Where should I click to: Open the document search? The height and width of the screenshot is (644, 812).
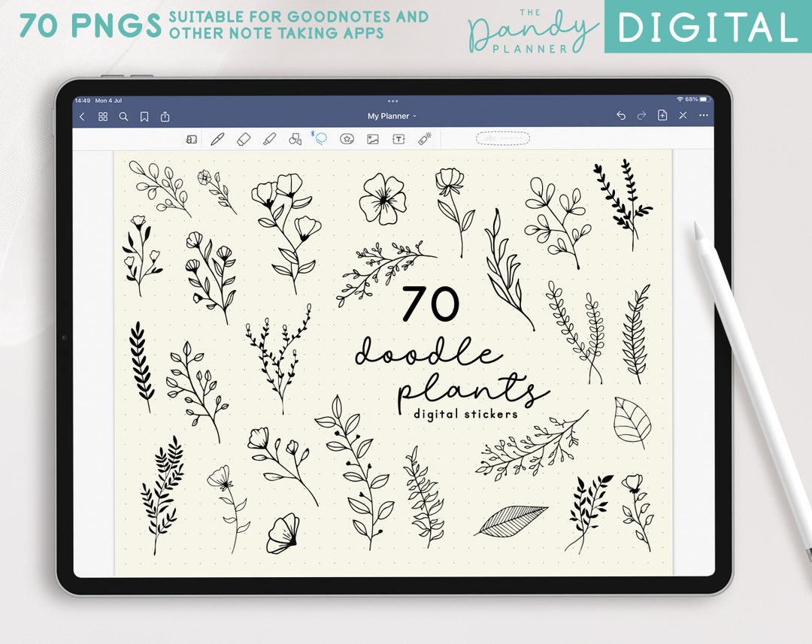click(x=123, y=116)
